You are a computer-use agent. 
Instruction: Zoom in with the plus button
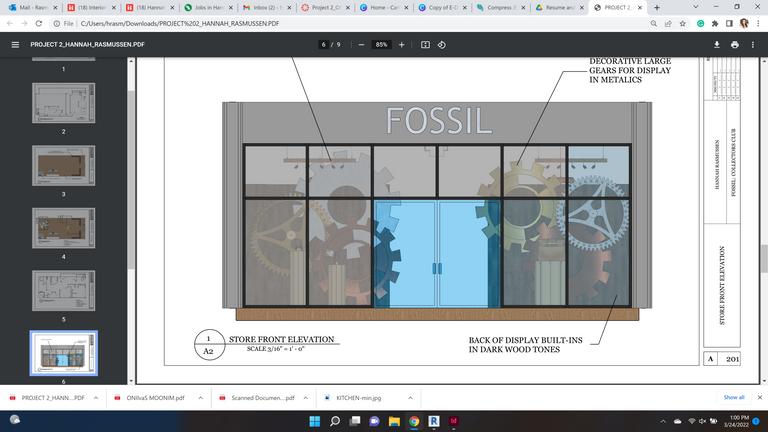point(402,45)
